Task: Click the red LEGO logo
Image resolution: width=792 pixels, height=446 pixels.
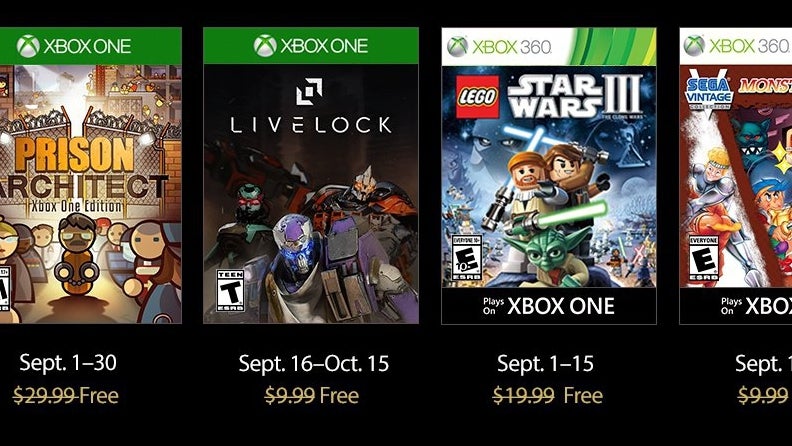Action: click(477, 97)
